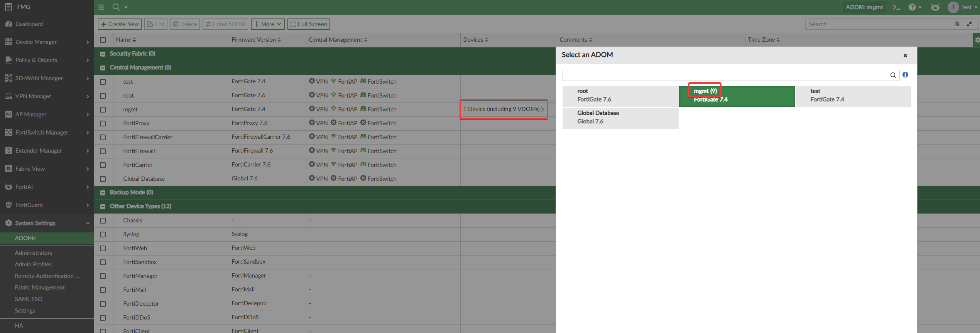980x333 pixels.
Task: Click the table search zoom icon
Action: click(x=957, y=24)
